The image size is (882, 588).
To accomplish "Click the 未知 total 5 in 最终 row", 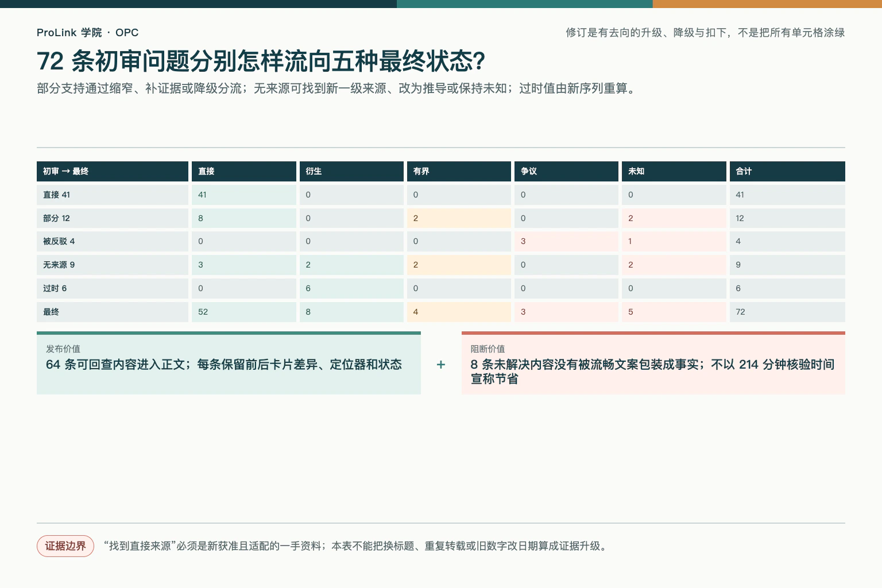I will (674, 312).
